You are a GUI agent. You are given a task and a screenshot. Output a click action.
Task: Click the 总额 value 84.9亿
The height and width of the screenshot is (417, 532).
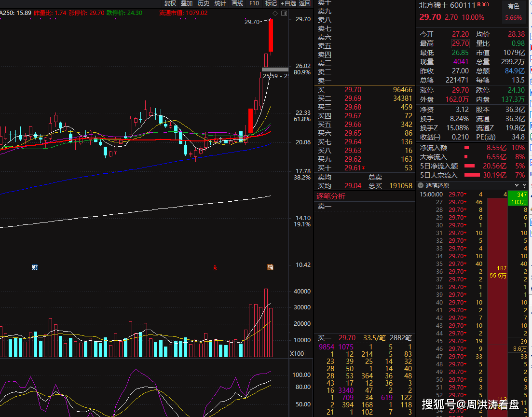click(x=515, y=71)
